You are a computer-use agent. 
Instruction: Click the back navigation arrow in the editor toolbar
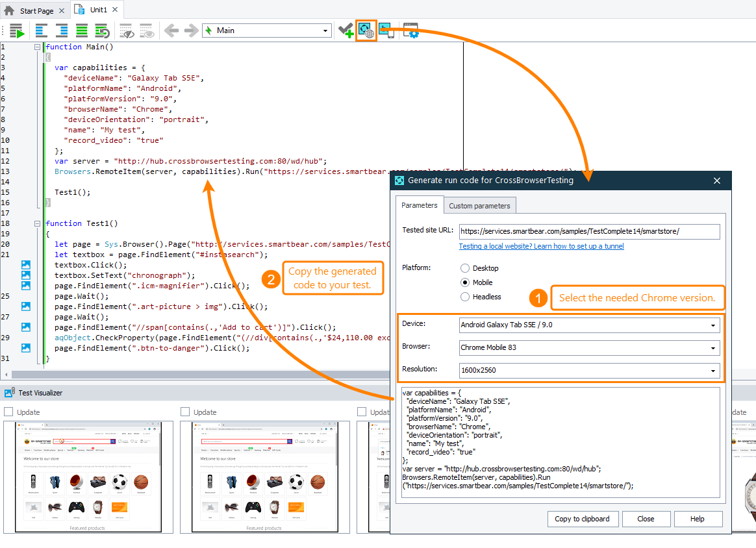point(172,31)
